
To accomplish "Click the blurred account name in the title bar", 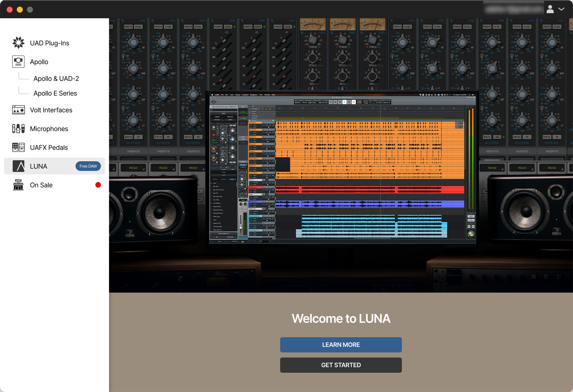I will point(514,8).
